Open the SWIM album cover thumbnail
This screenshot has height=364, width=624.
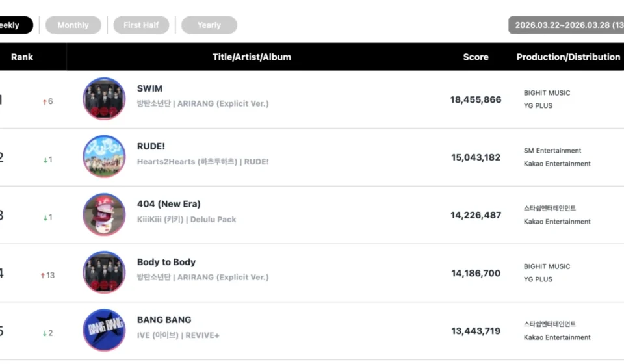104,99
